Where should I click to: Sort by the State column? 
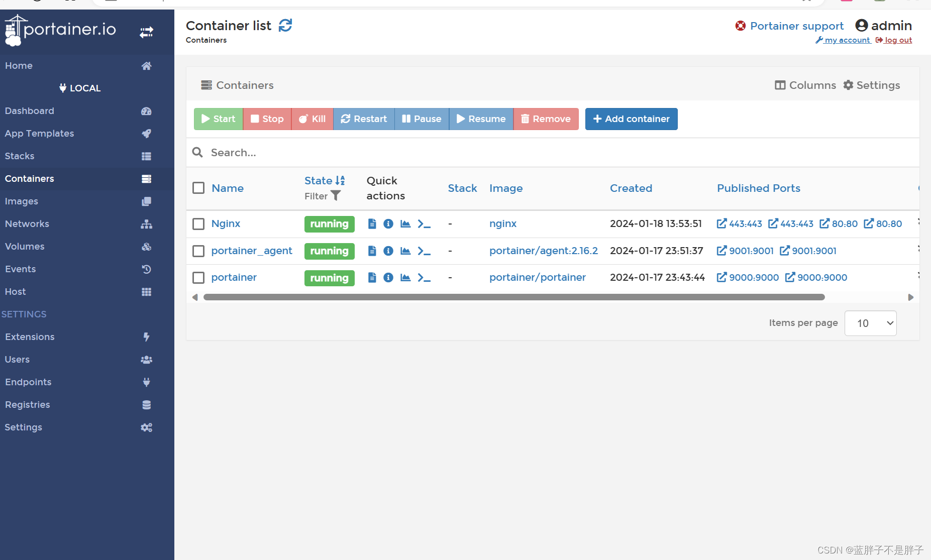tap(325, 180)
